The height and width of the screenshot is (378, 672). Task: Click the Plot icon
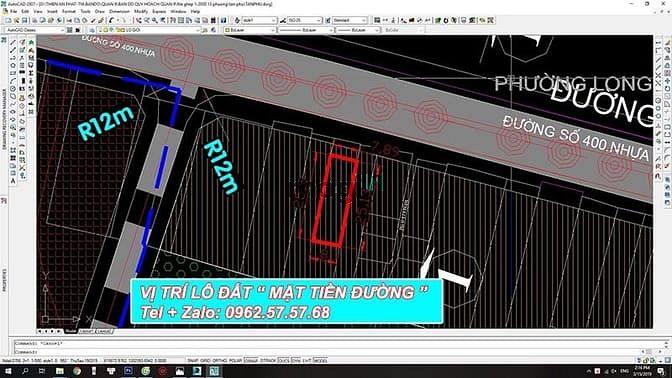(35, 20)
